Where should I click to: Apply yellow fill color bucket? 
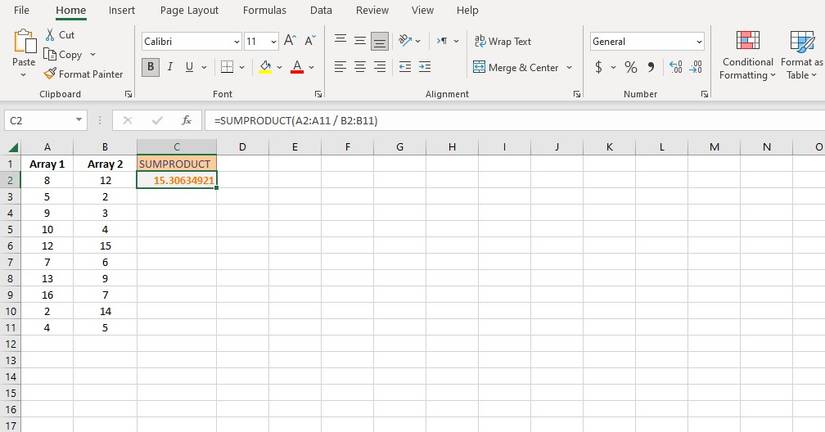coord(265,67)
